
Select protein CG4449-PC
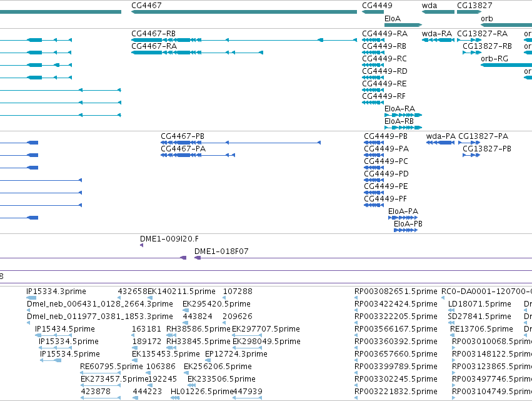pos(374,168)
